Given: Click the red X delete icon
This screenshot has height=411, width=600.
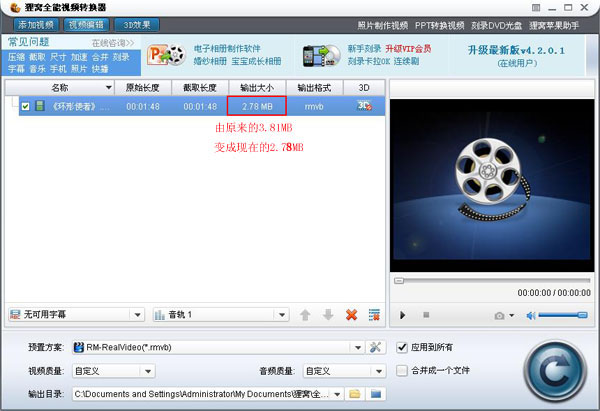Looking at the screenshot, I should tap(351, 315).
